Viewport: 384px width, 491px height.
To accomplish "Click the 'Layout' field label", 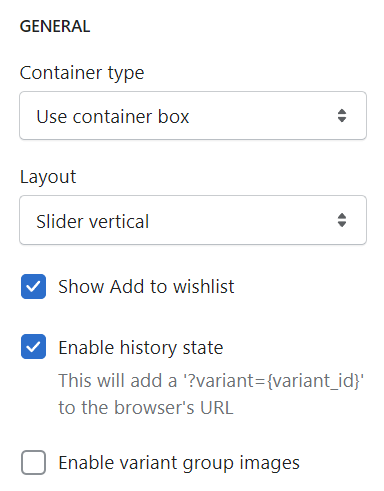I will pos(48,177).
